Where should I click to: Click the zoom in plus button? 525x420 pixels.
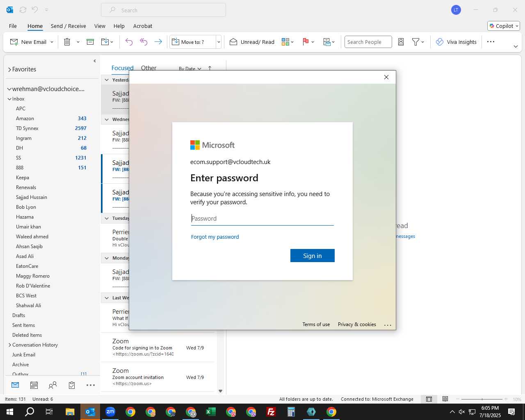pyautogui.click(x=506, y=399)
